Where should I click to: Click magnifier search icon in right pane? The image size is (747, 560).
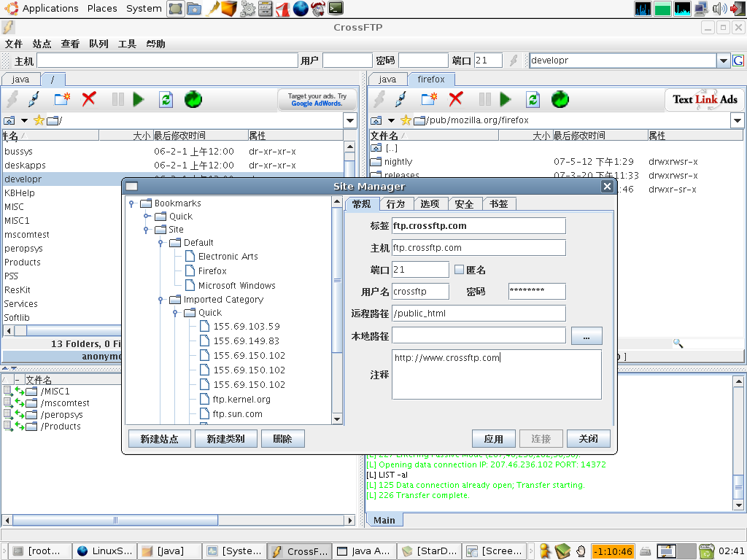pyautogui.click(x=678, y=343)
